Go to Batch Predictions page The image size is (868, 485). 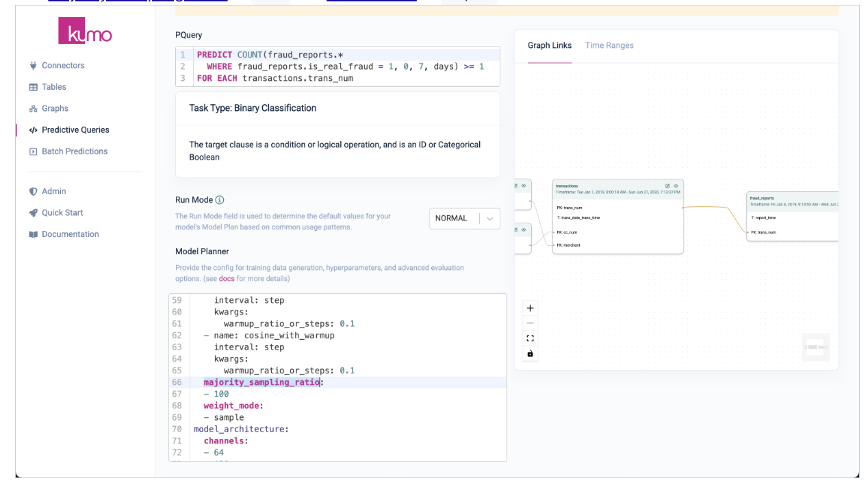click(x=75, y=151)
